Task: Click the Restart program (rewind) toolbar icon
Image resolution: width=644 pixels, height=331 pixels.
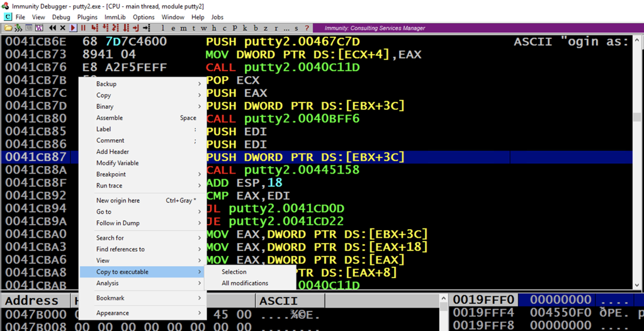Action: [53, 28]
